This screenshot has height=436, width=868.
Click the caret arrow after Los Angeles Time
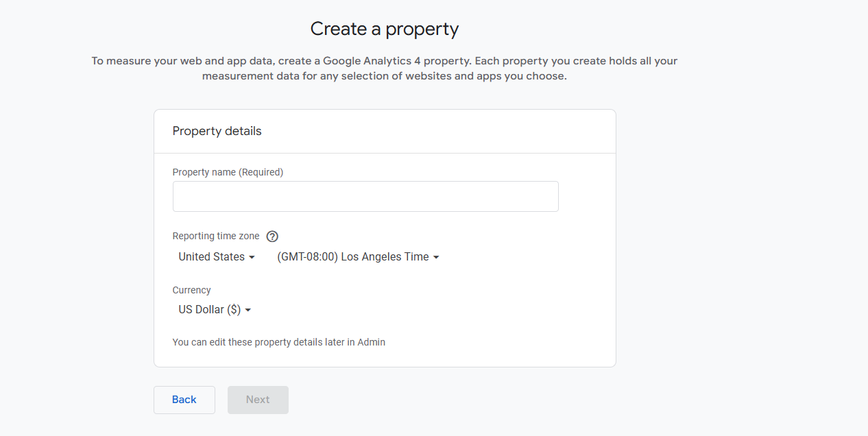[436, 257]
